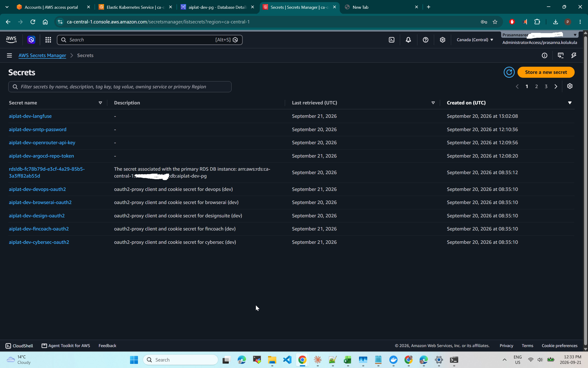This screenshot has height=368, width=588.
Task: Open the Amazon Q lightning icon
Action: pyautogui.click(x=574, y=55)
